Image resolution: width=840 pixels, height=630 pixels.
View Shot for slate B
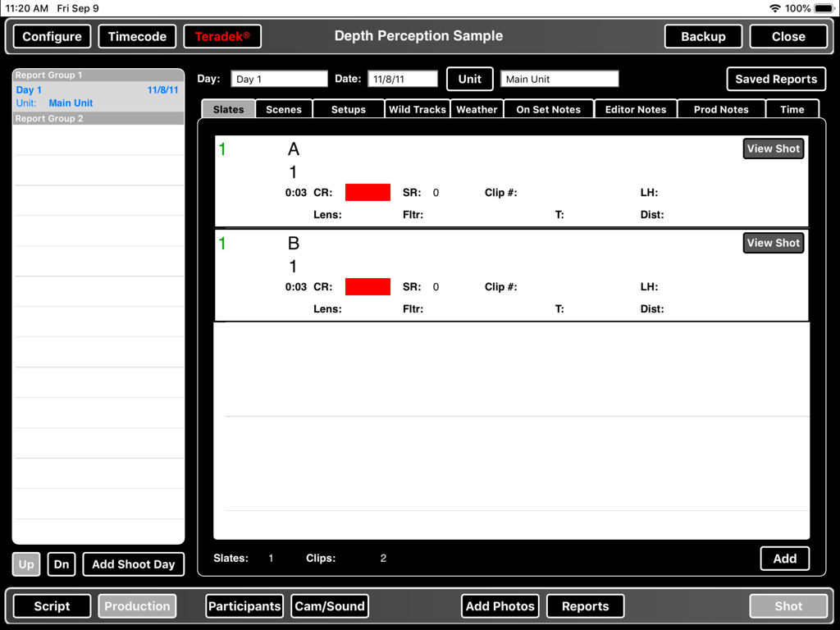click(x=773, y=243)
